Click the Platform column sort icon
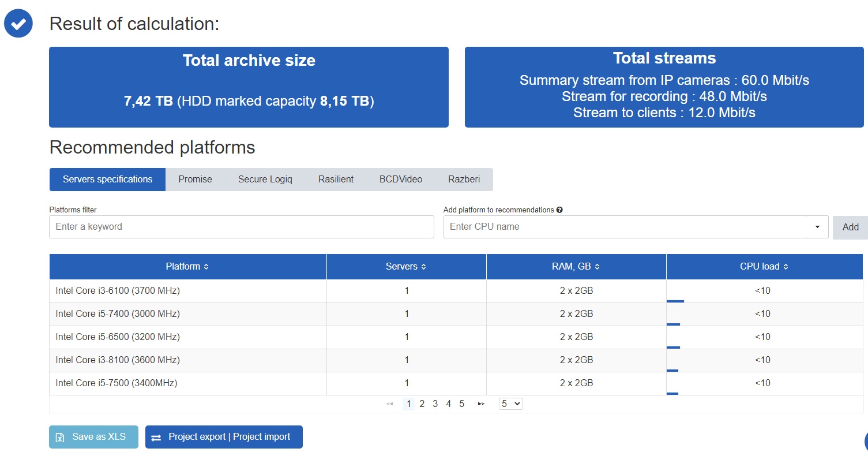Image resolution: width=868 pixels, height=452 pixels. tap(206, 267)
